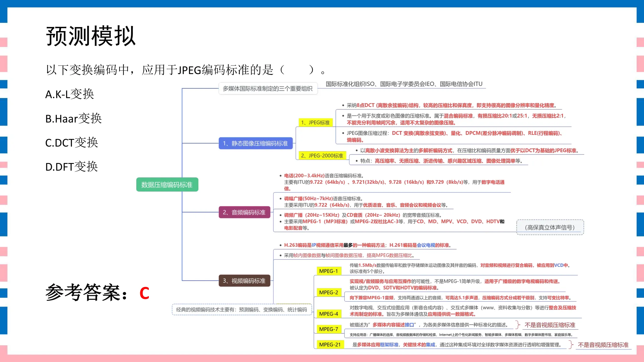Click the yellow JPEG标准 label
Viewport: 644px width, 362px height.
coord(315,122)
